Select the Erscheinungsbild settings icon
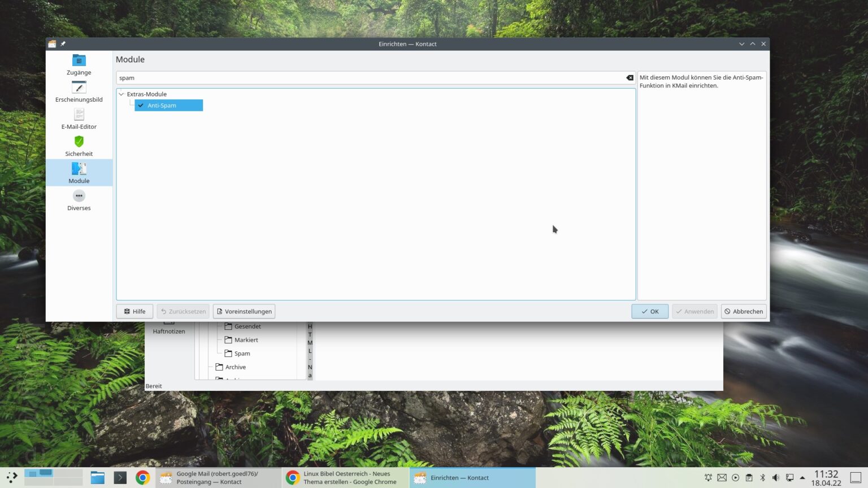Image resolution: width=868 pixels, height=488 pixels. 79,91
